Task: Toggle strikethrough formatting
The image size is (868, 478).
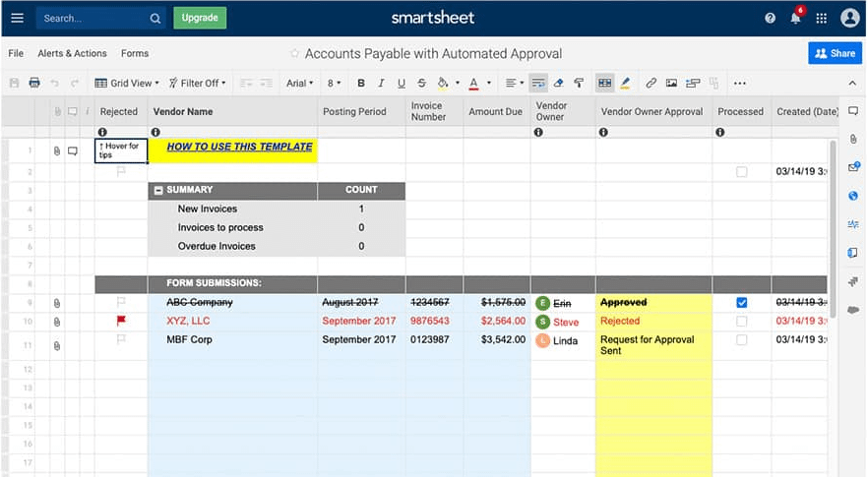Action: click(422, 83)
